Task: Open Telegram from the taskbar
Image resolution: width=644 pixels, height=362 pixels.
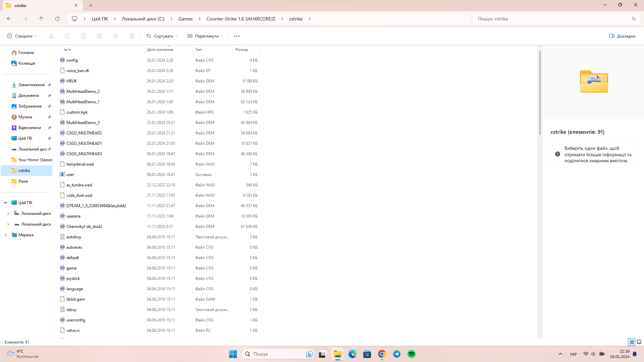Action: [397, 354]
